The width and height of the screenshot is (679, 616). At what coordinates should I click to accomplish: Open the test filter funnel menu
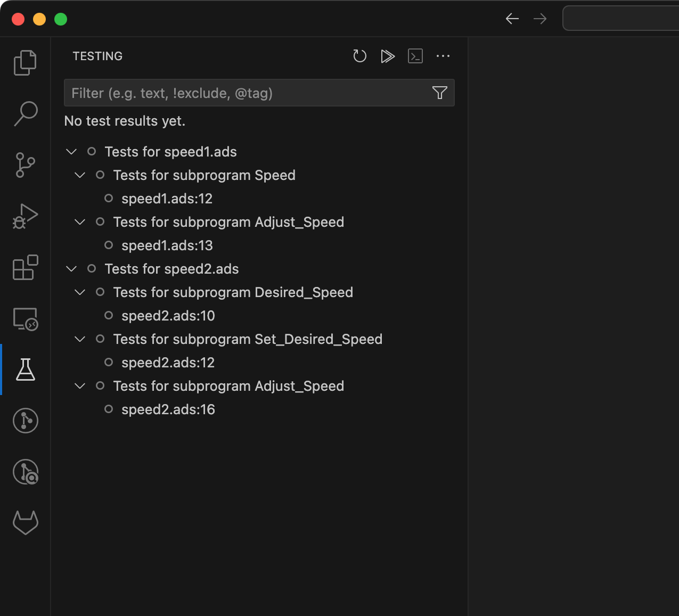click(x=440, y=93)
